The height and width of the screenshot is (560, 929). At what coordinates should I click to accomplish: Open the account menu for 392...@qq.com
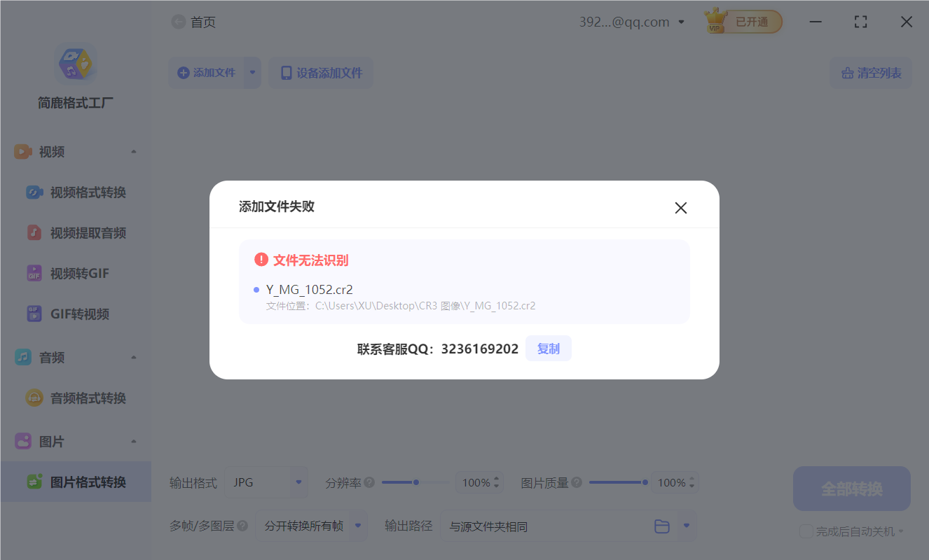[680, 21]
